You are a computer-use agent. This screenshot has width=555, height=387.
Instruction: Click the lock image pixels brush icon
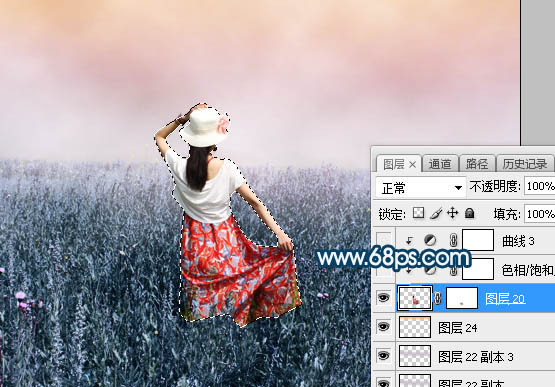click(x=436, y=213)
